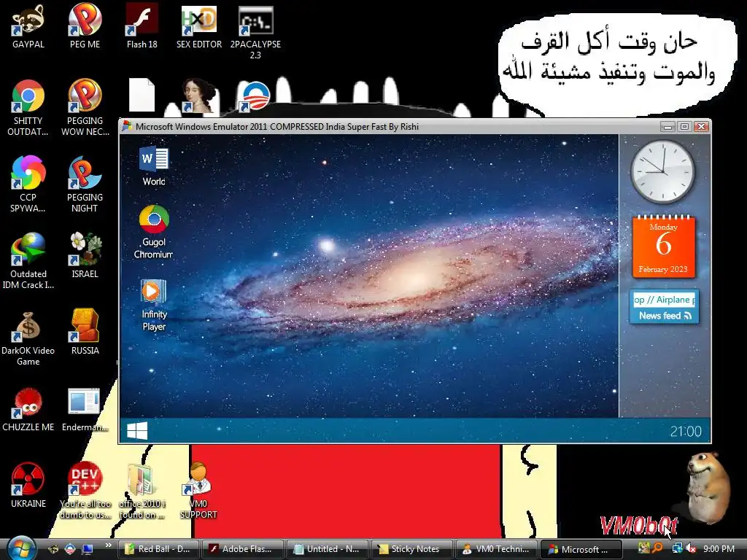Switch to the Adobe Flas... taskbar button

pyautogui.click(x=242, y=549)
